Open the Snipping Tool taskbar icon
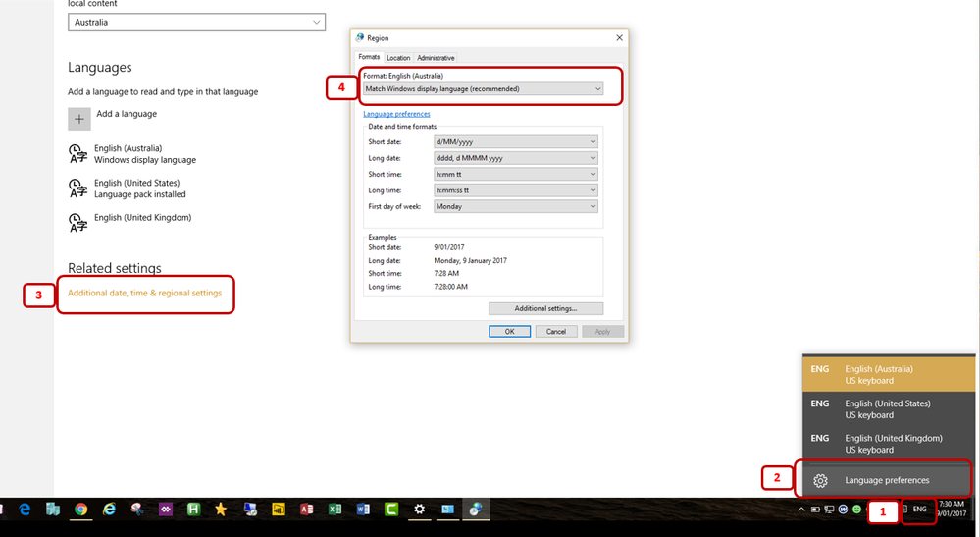The width and height of the screenshot is (980, 537). (x=137, y=510)
